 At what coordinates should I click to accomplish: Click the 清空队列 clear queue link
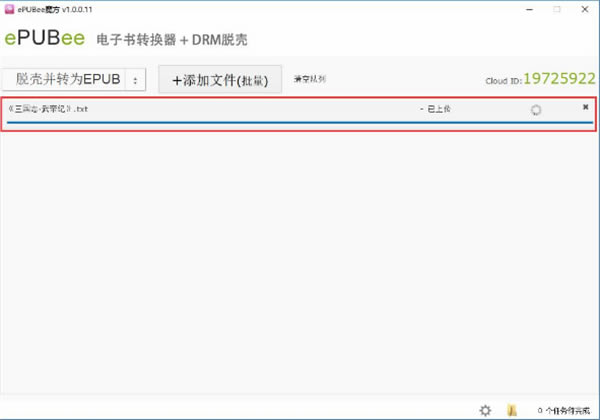click(310, 79)
